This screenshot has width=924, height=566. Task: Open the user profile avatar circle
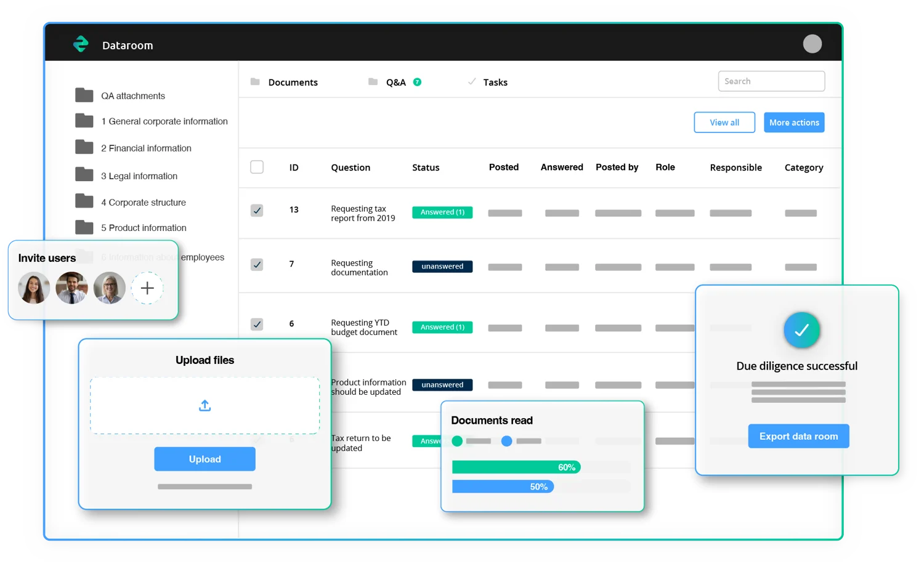(x=812, y=44)
